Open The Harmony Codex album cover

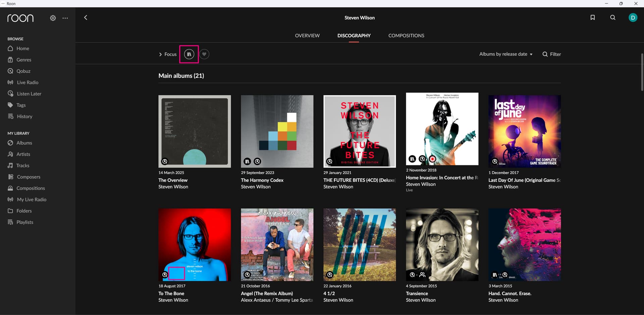pyautogui.click(x=277, y=131)
